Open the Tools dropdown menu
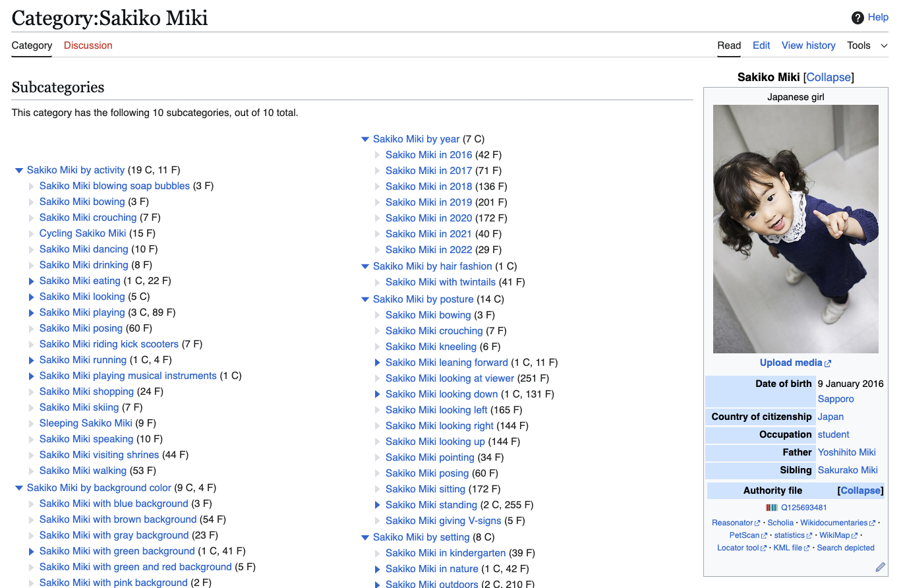Image resolution: width=903 pixels, height=588 pixels. click(867, 45)
